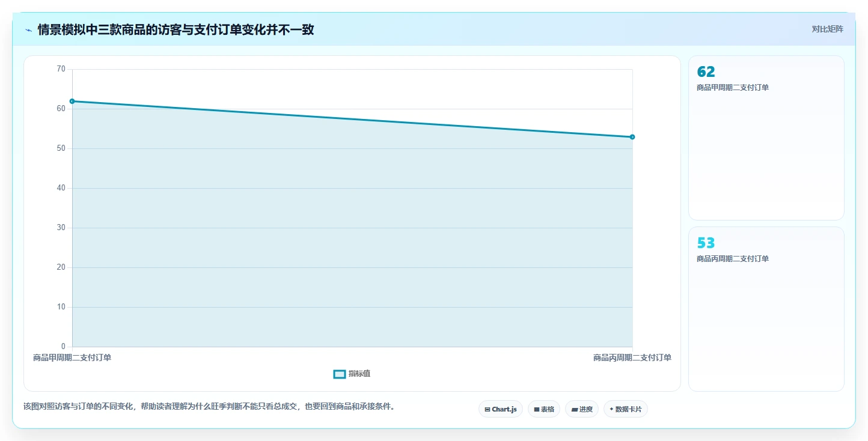Click the 表格 tag
This screenshot has height=441, width=868.
[x=544, y=409]
